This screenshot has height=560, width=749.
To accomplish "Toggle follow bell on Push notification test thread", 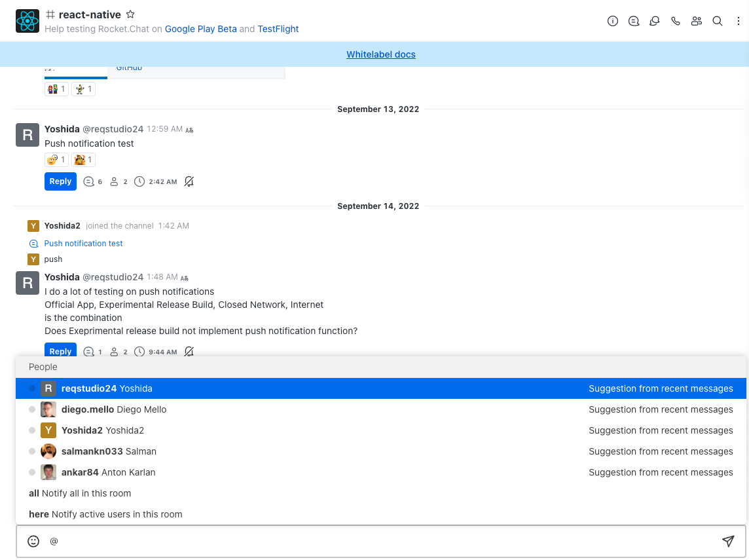I will [189, 181].
